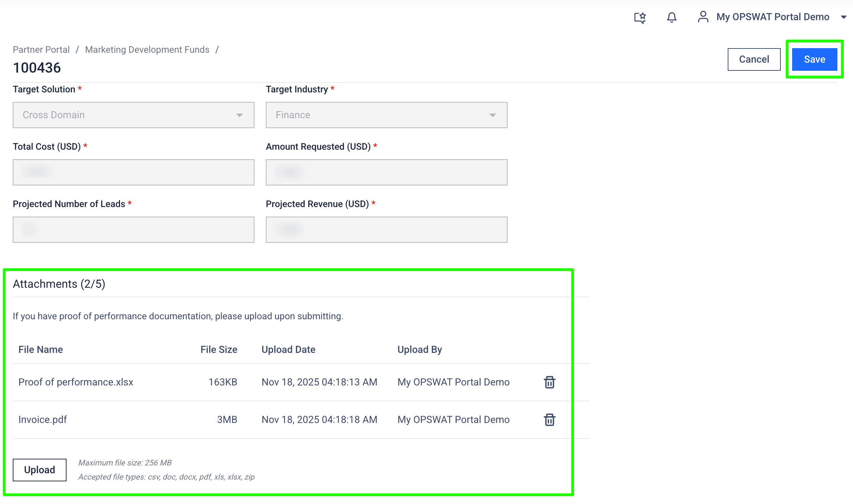Screen dimensions: 853x504
Task: Click the Total Cost (USD) field
Action: pyautogui.click(x=133, y=172)
